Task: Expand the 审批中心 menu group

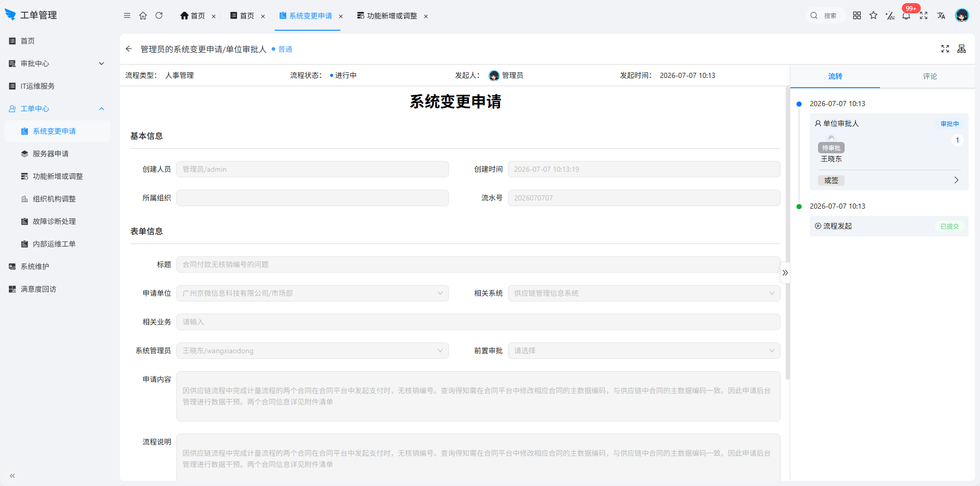Action: click(x=56, y=64)
